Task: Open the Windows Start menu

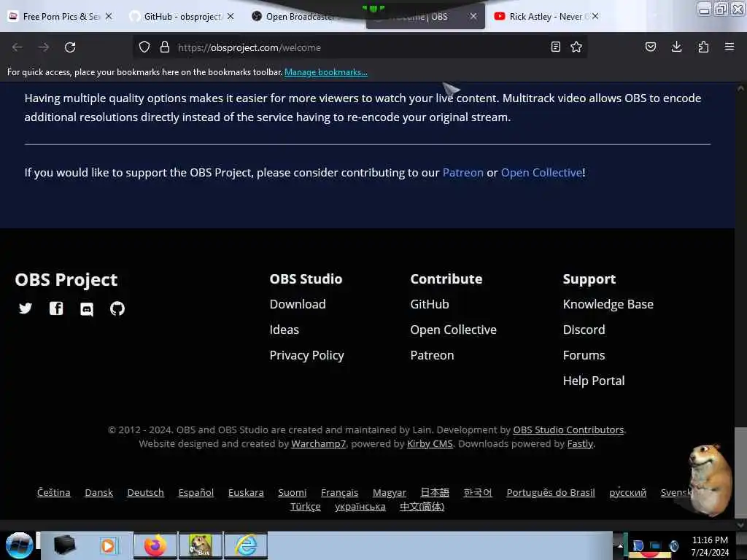Action: pyautogui.click(x=19, y=545)
